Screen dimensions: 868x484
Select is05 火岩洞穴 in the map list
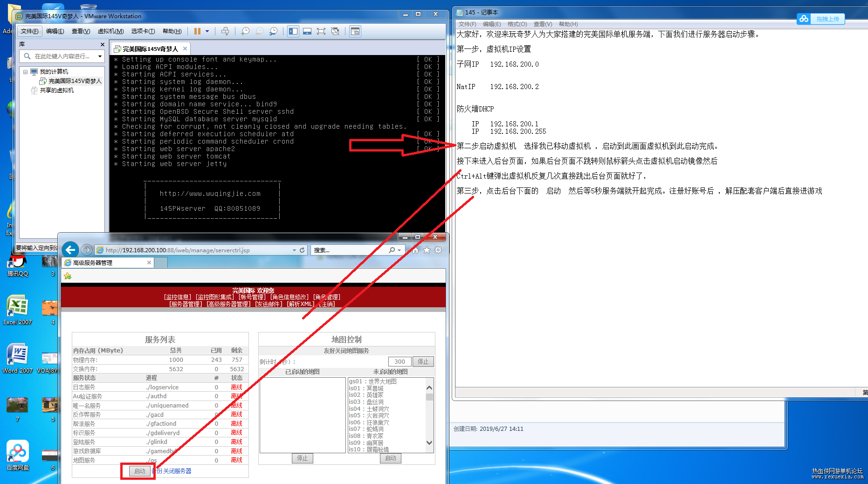pyautogui.click(x=369, y=415)
